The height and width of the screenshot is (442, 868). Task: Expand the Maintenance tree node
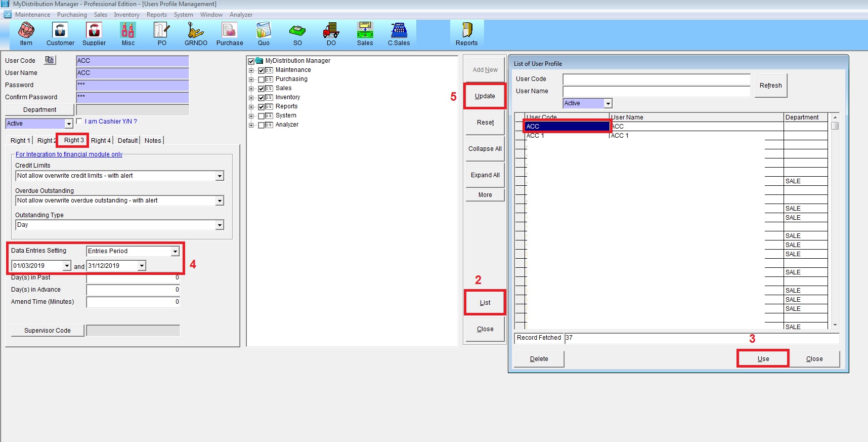251,70
